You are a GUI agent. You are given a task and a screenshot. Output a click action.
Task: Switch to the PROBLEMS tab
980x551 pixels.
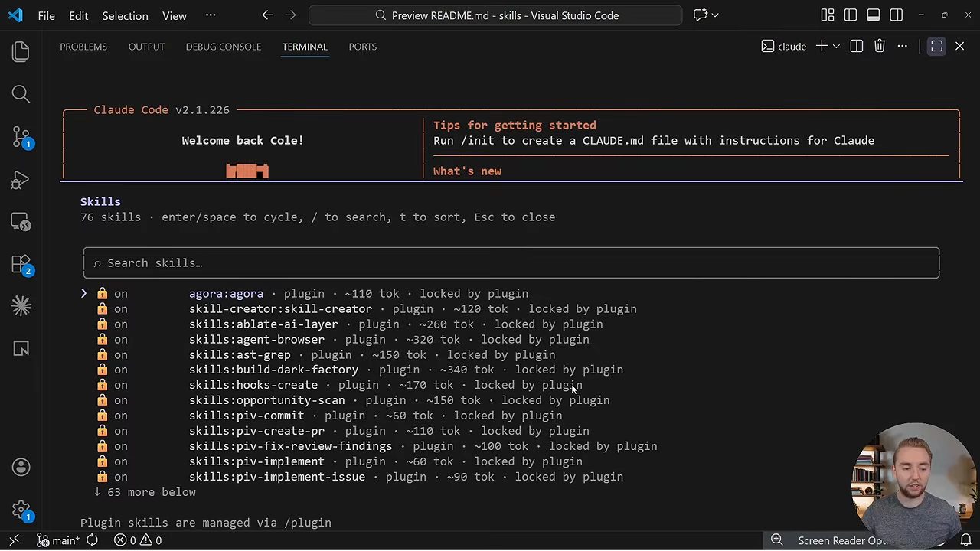(83, 47)
